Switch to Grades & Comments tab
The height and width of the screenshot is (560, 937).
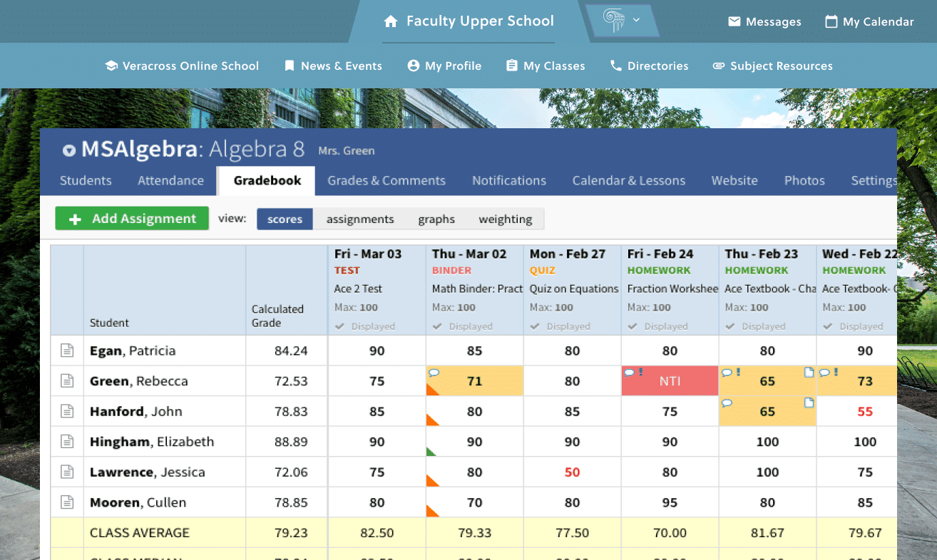pos(386,181)
